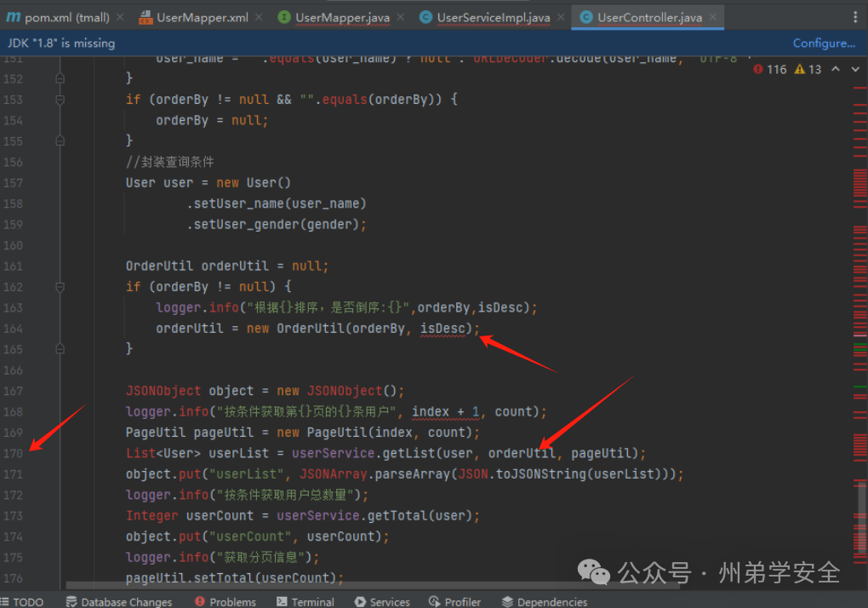Close the pom.xml (tmall) tab
The width and height of the screenshot is (868, 608).
(x=120, y=18)
